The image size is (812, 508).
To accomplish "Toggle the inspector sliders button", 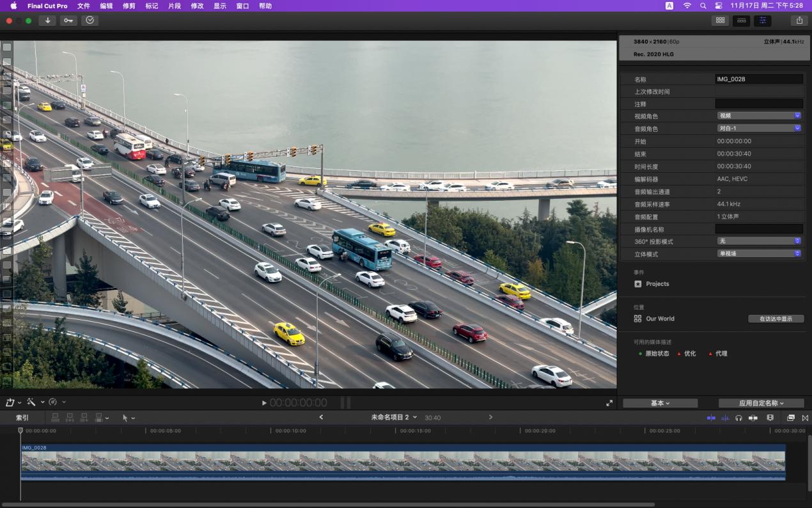I will [762, 20].
